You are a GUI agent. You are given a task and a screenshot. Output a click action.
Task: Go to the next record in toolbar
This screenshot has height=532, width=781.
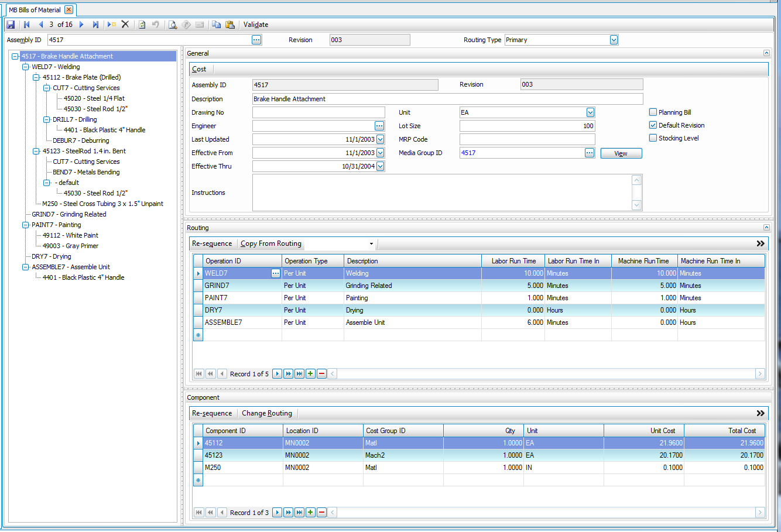(x=81, y=25)
